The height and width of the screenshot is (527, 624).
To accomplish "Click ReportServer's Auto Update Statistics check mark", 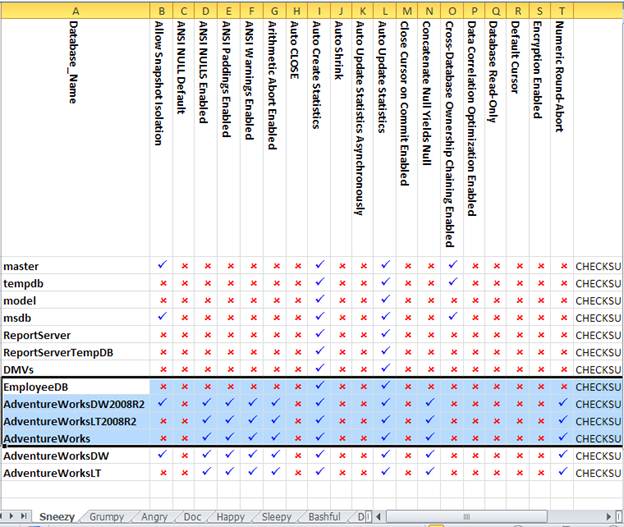I will coord(385,334).
